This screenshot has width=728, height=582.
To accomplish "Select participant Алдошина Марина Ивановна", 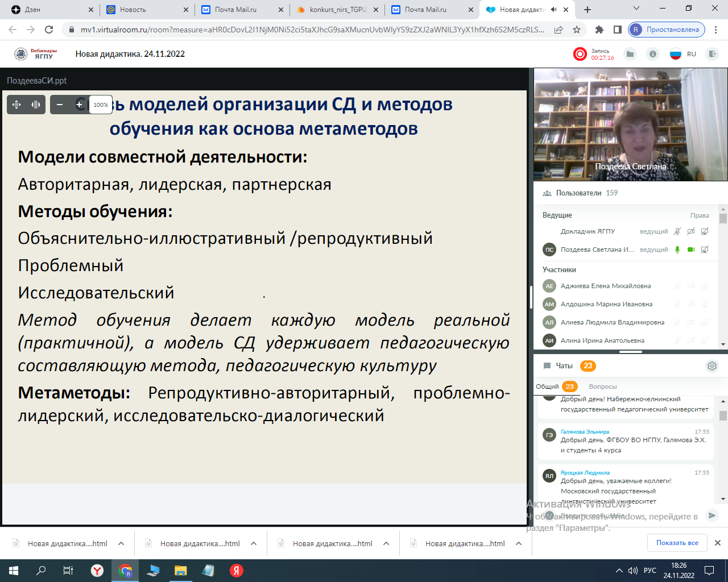I will point(606,304).
